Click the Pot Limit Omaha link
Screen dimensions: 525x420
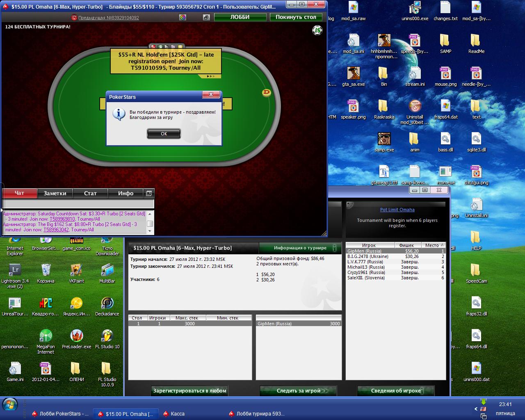(397, 210)
